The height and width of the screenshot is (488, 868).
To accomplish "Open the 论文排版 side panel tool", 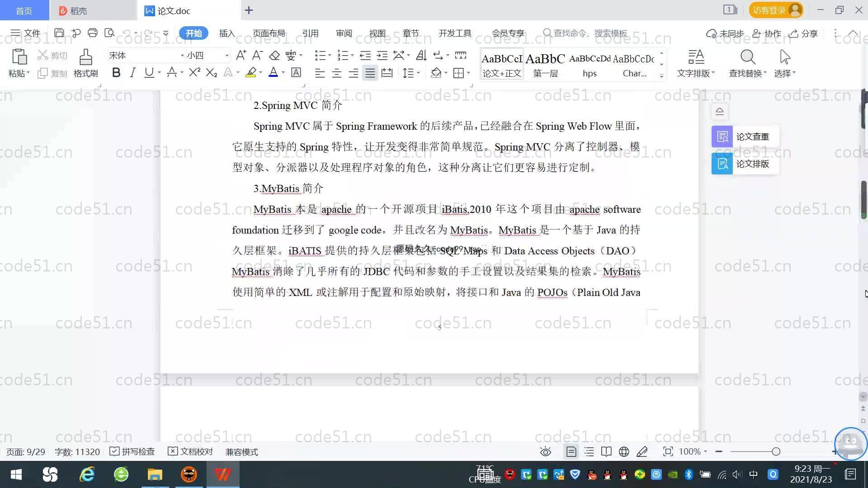I will tap(745, 164).
